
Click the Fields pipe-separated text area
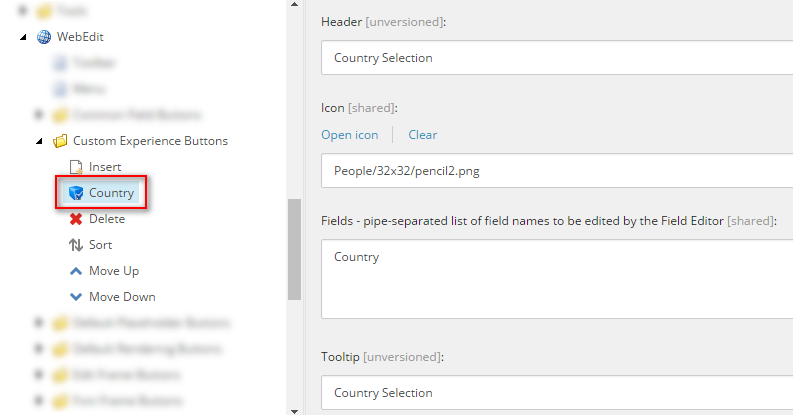pos(557,279)
